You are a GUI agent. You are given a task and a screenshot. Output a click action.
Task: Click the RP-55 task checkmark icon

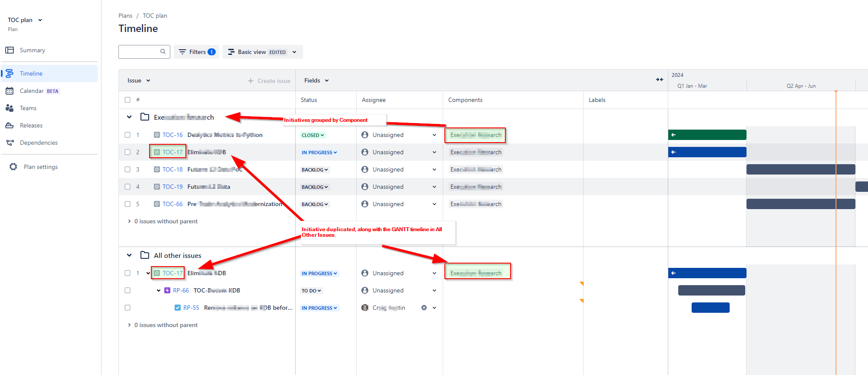point(178,308)
